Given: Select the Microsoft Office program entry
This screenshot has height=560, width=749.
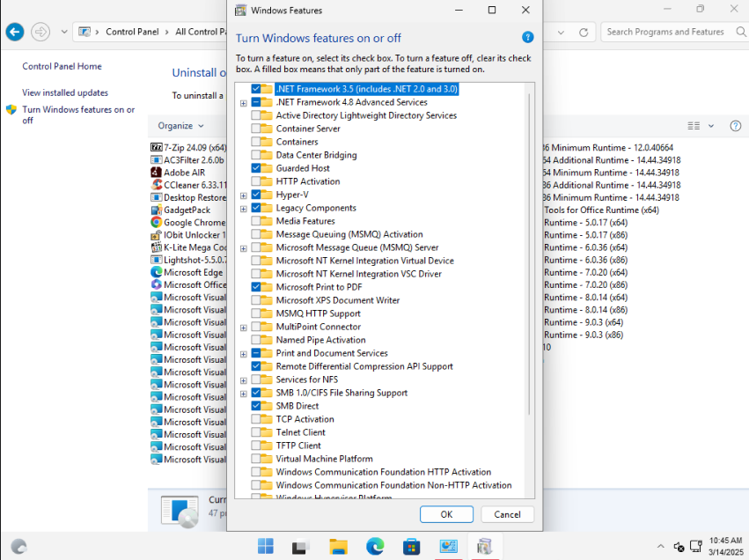Looking at the screenshot, I should point(188,284).
